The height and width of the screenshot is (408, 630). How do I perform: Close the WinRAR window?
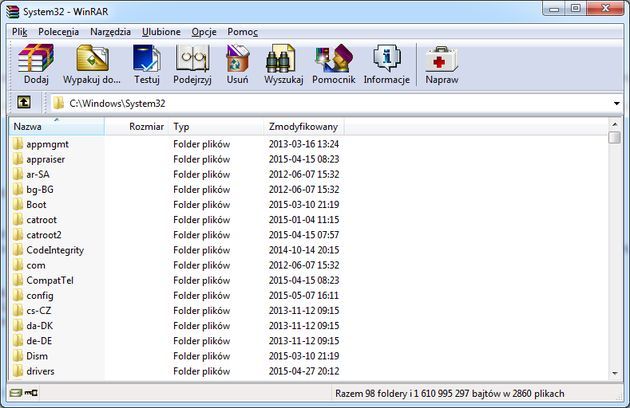click(x=606, y=8)
